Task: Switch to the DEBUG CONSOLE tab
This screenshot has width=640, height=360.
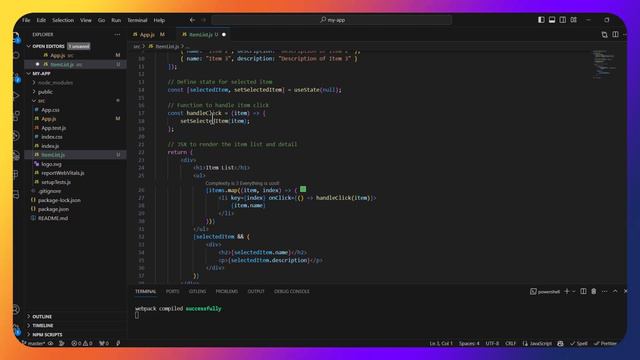Action: 292,291
